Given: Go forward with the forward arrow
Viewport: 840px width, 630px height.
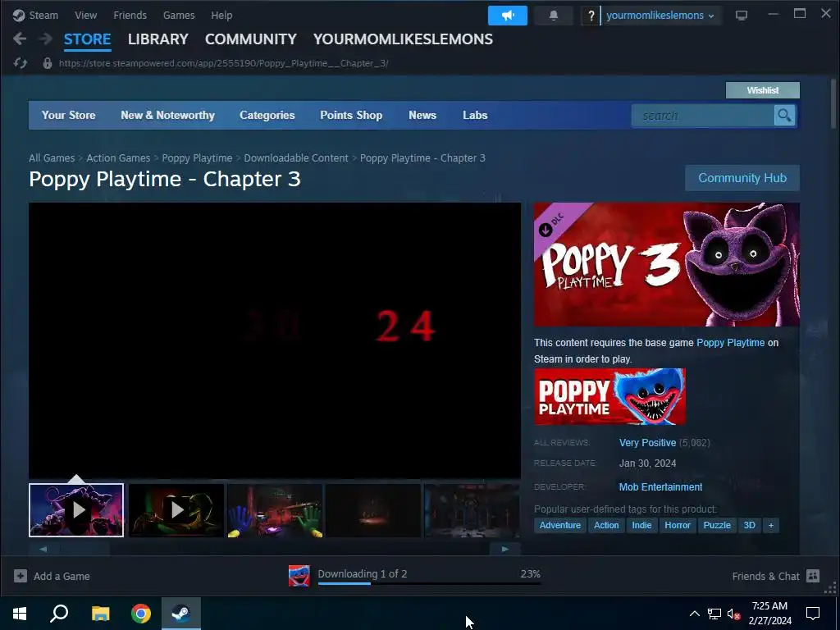Looking at the screenshot, I should point(46,39).
